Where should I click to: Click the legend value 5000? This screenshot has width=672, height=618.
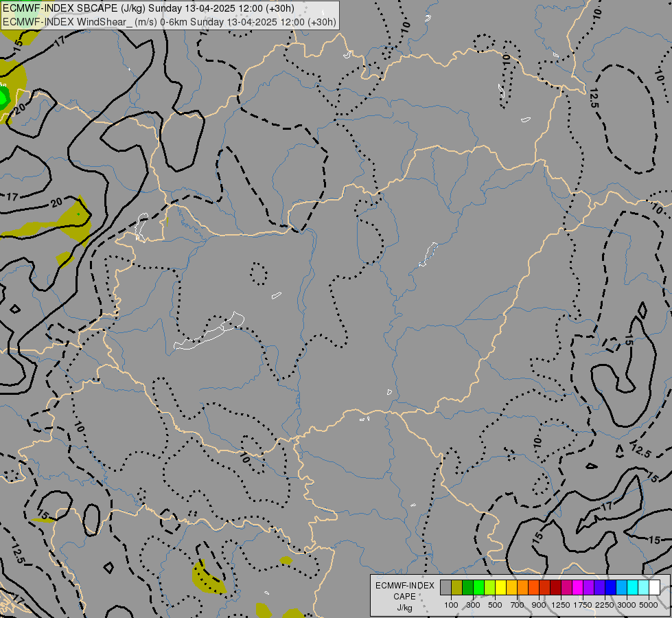[649, 605]
